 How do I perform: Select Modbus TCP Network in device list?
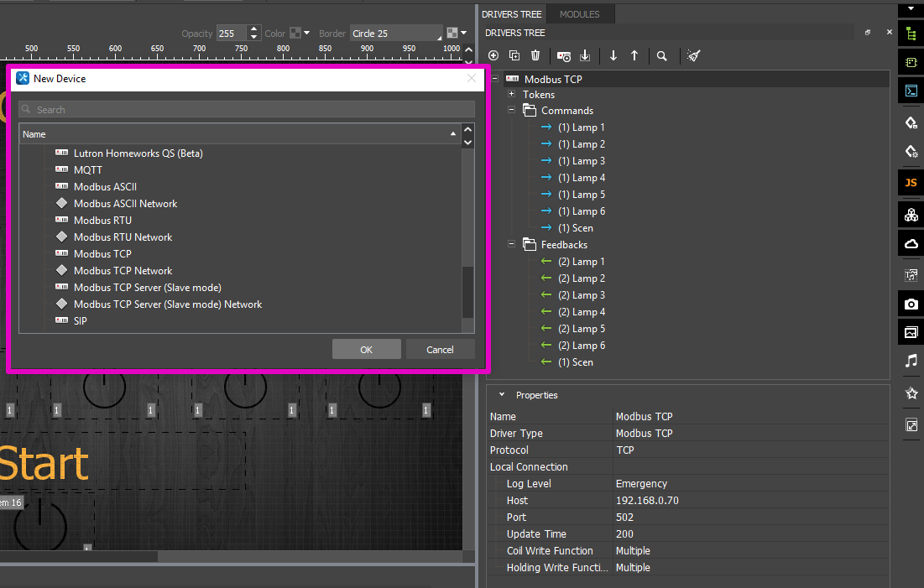point(123,270)
